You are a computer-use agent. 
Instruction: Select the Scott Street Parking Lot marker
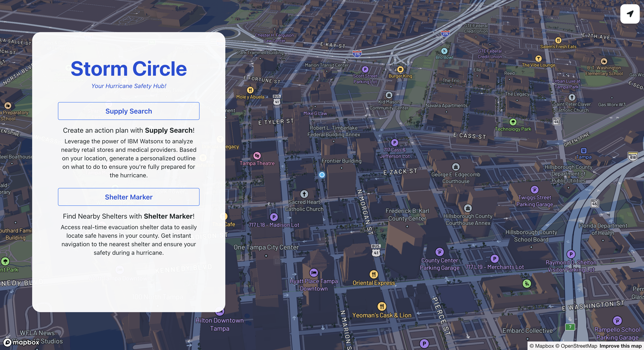365,69
